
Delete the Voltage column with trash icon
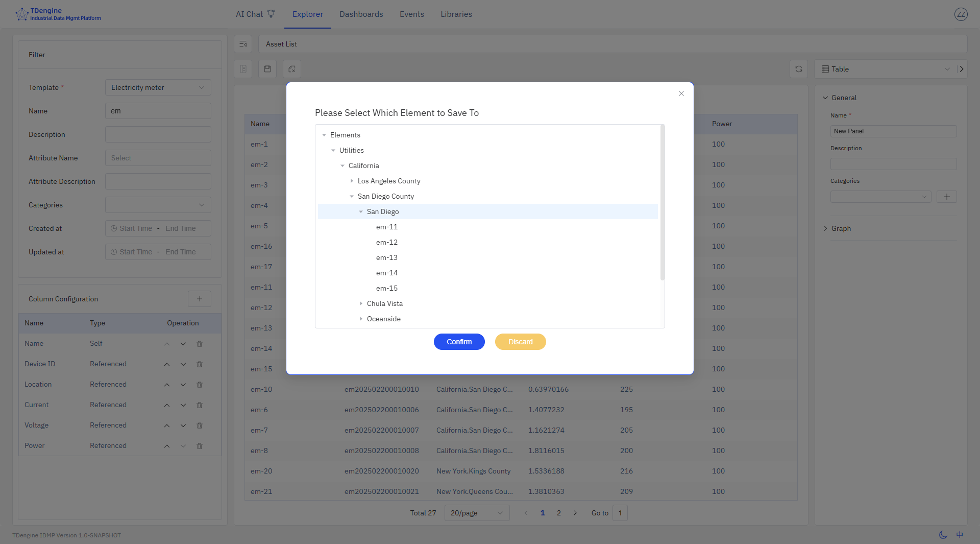coord(200,425)
